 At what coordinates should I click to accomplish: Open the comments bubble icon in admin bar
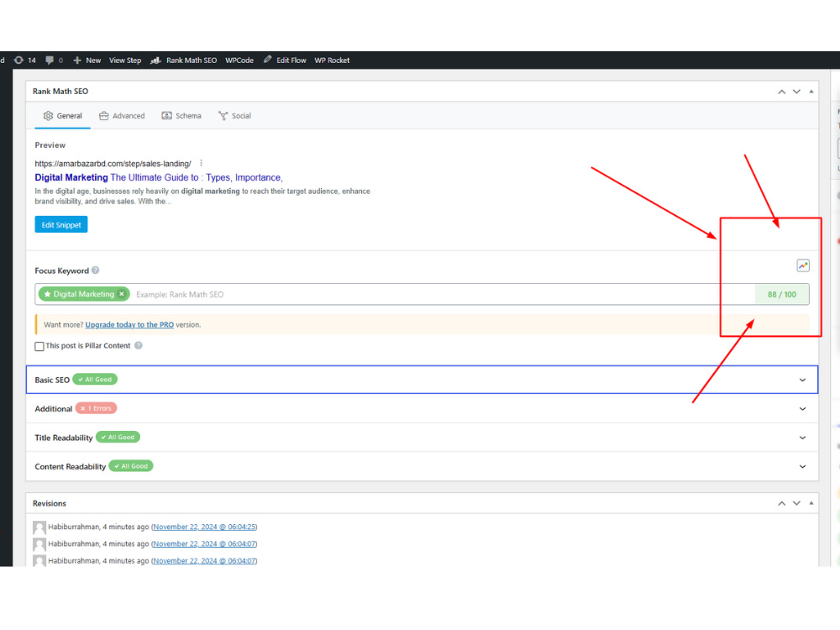pyautogui.click(x=50, y=60)
